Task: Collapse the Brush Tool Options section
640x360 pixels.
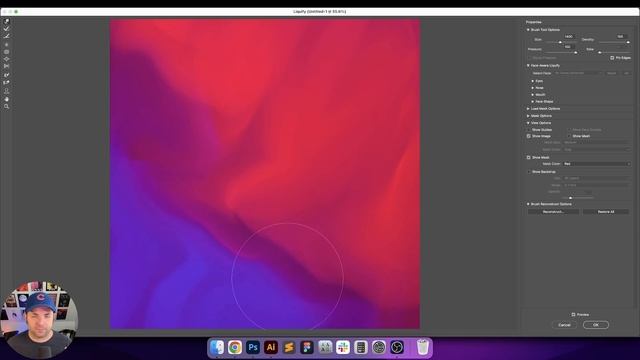Action: click(528, 30)
